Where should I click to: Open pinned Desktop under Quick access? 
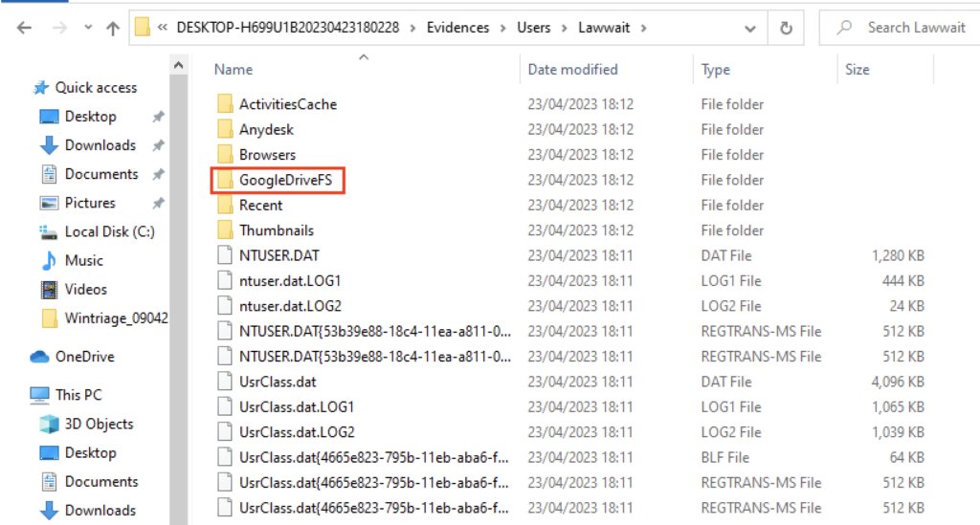[x=91, y=116]
